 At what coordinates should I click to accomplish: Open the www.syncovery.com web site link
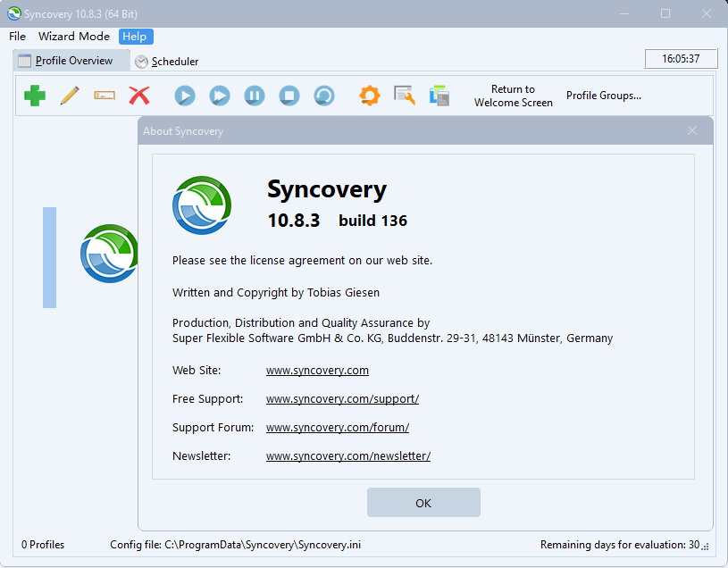(x=317, y=371)
